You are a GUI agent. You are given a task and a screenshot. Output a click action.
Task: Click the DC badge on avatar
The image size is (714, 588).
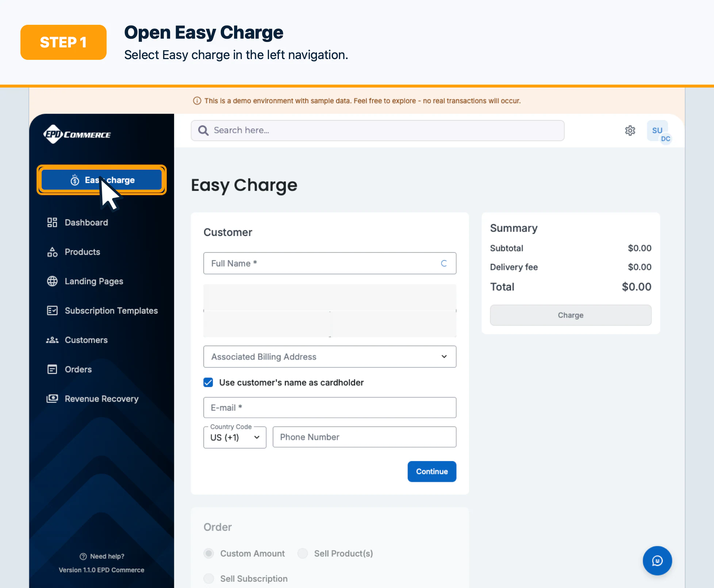[665, 139]
